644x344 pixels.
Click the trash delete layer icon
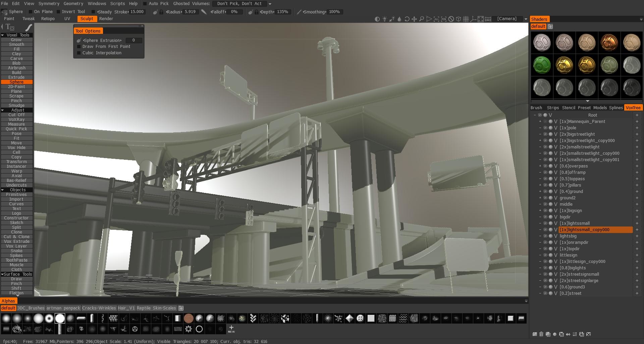pyautogui.click(x=541, y=334)
